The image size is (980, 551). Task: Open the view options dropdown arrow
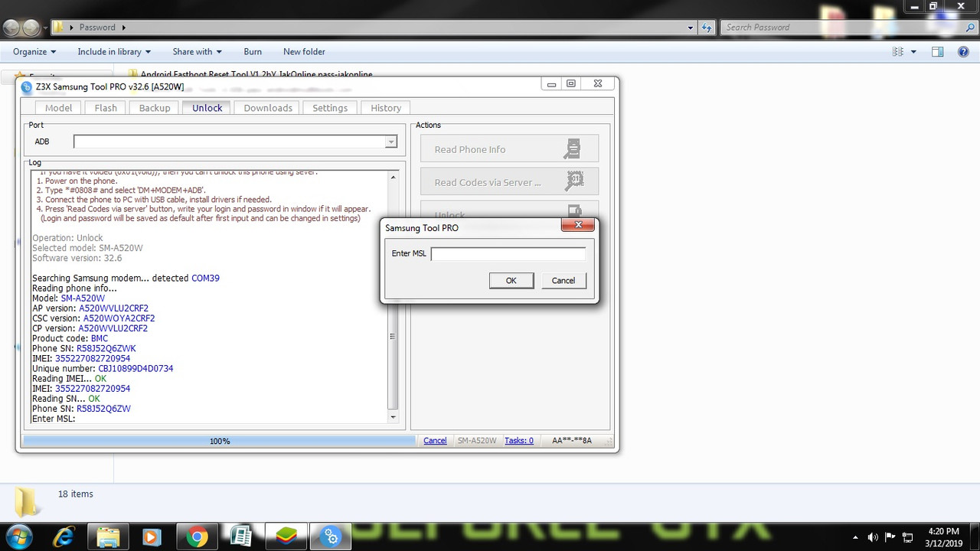pos(913,52)
